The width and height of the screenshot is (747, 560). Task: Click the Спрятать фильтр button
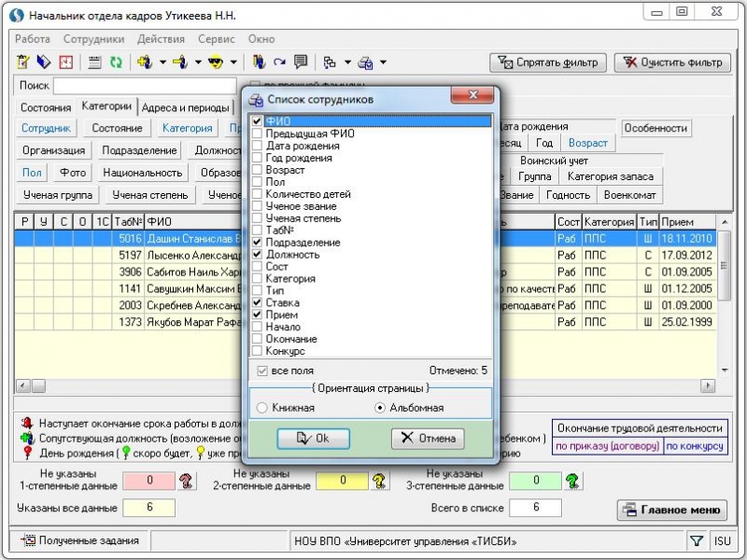(548, 63)
